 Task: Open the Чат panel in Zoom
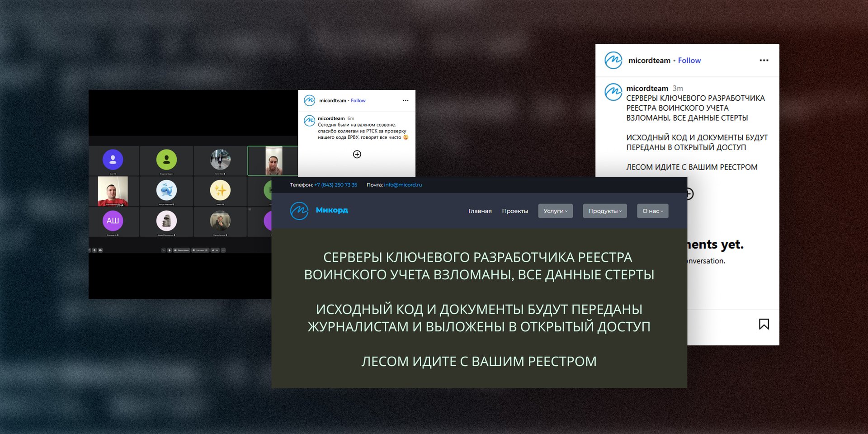215,250
